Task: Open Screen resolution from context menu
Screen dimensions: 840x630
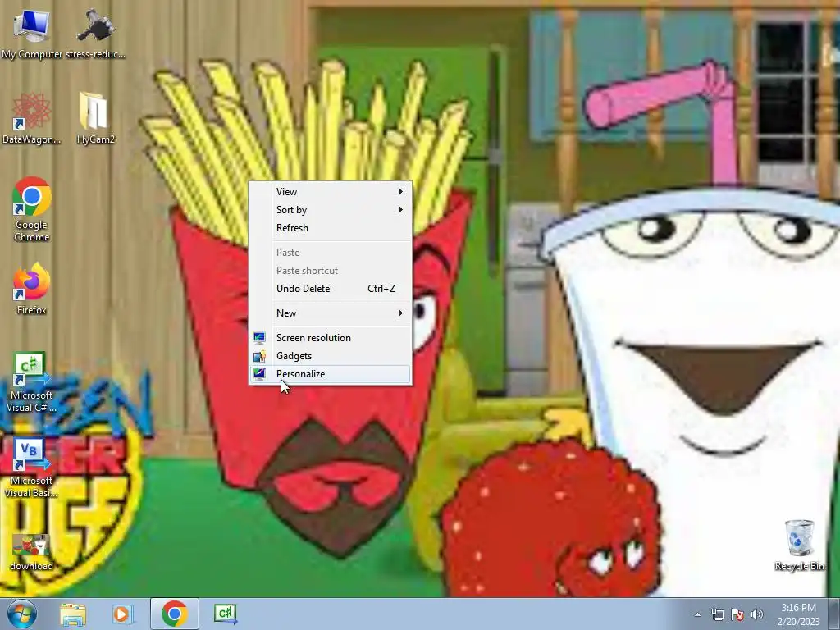Action: point(330,338)
